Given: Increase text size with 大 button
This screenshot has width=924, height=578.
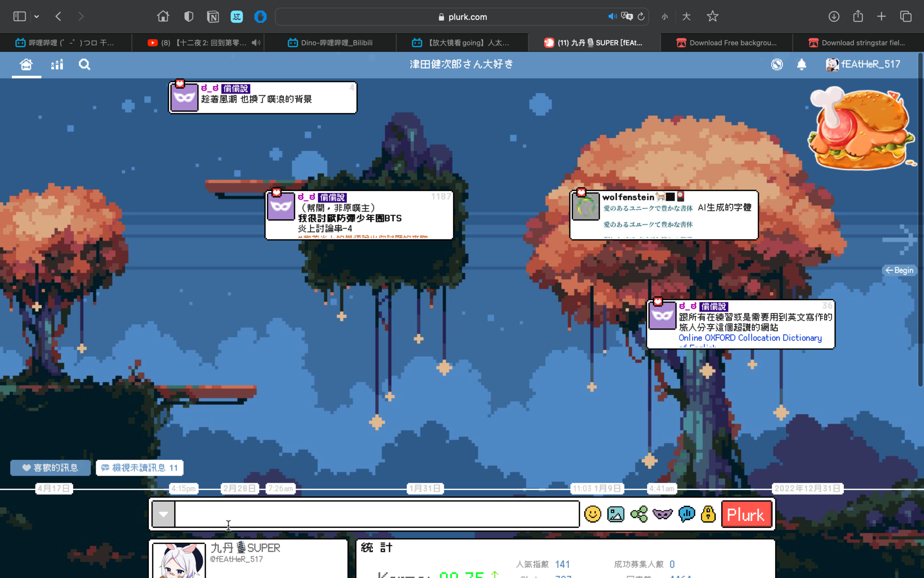Looking at the screenshot, I should [686, 17].
